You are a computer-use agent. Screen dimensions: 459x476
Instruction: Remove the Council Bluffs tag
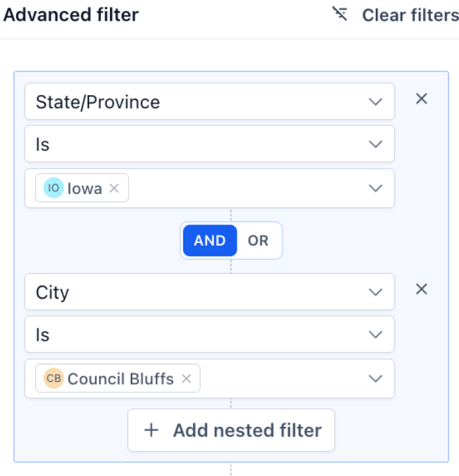point(186,379)
